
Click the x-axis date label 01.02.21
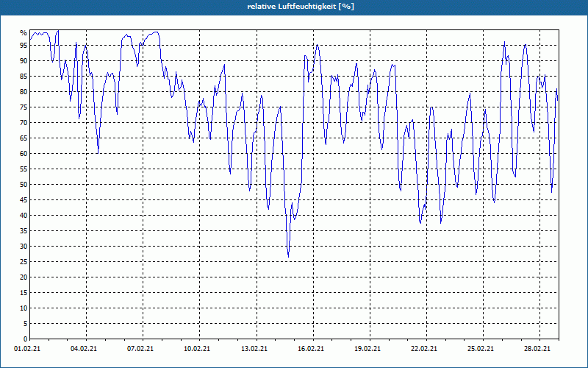click(x=27, y=349)
